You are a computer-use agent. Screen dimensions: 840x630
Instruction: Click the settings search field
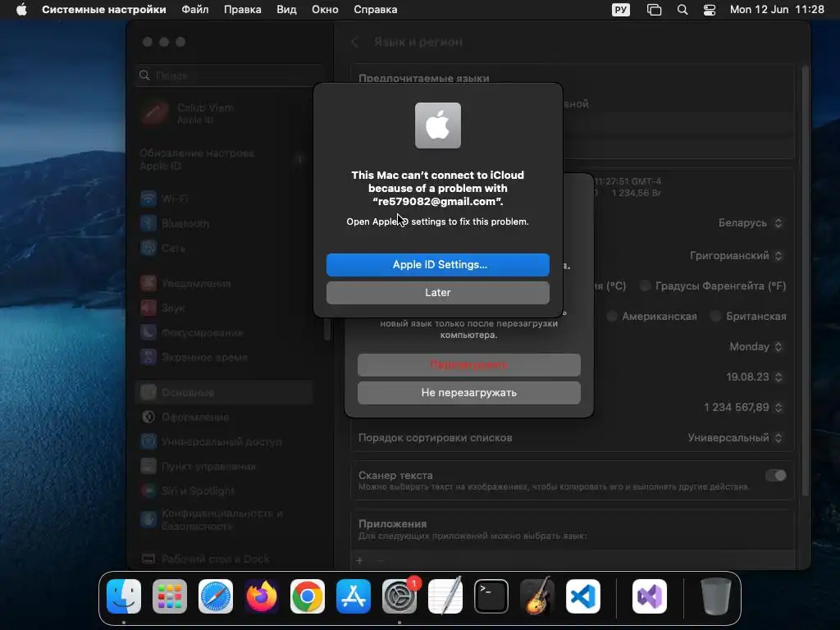tap(231, 75)
